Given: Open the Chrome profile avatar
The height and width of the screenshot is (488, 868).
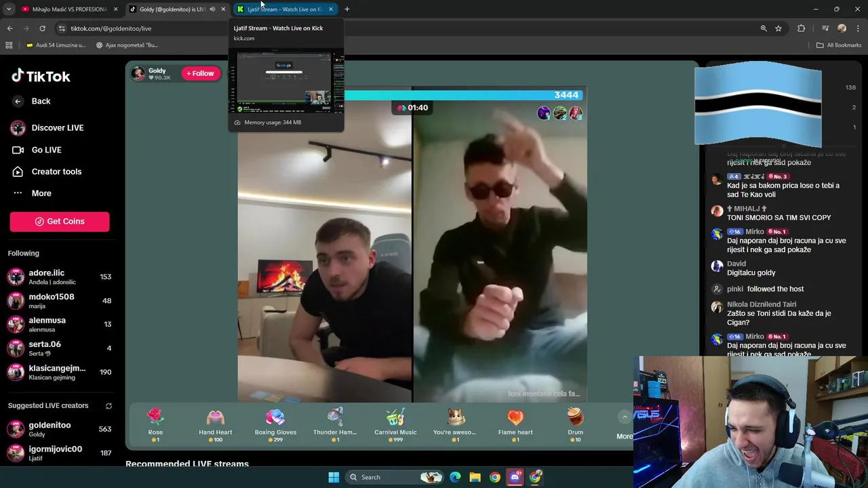Looking at the screenshot, I should click(x=842, y=28).
